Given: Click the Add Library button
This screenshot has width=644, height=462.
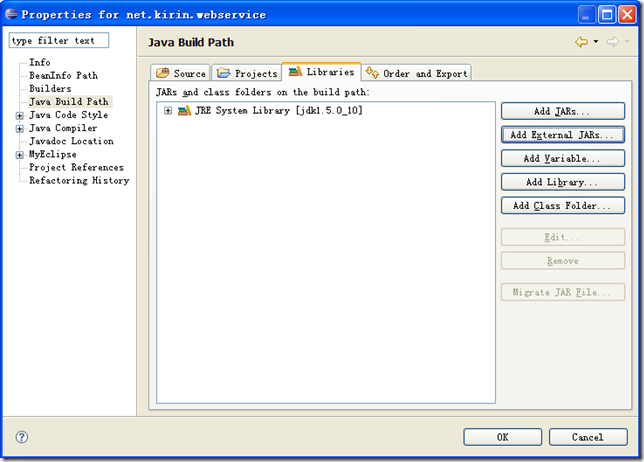Looking at the screenshot, I should point(563,182).
